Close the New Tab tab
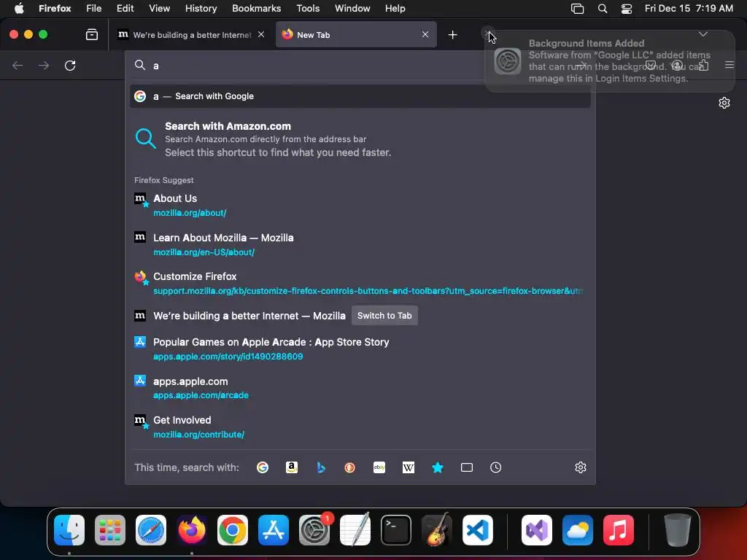747x560 pixels. 425,34
